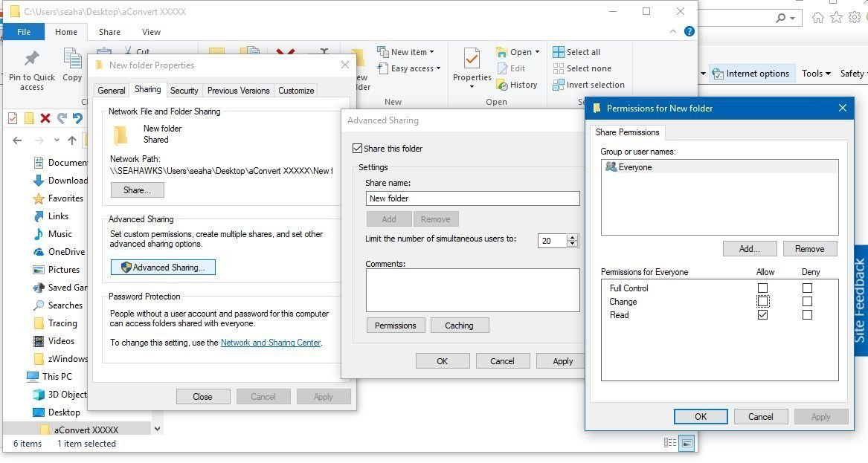Switch to View ribbon tab
This screenshot has height=463, width=868.
[x=151, y=32]
